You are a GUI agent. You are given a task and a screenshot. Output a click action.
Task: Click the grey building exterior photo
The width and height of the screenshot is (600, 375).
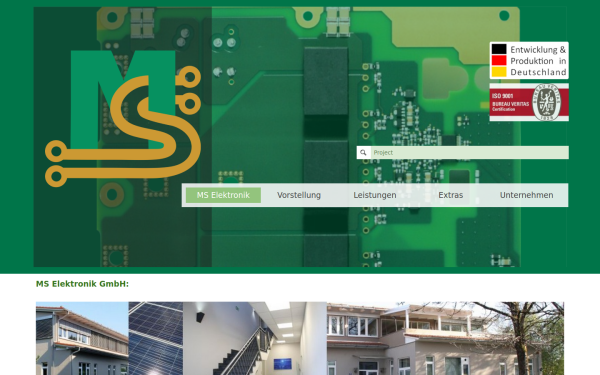click(x=82, y=338)
